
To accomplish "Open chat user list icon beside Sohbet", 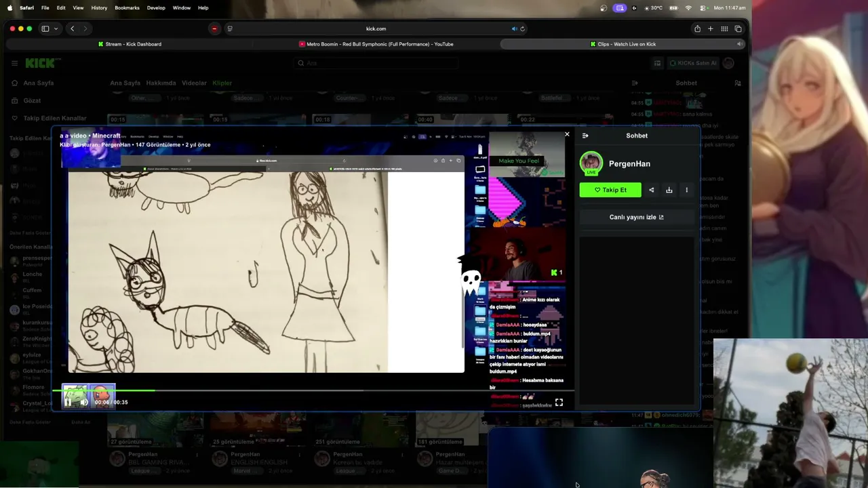I will point(738,83).
